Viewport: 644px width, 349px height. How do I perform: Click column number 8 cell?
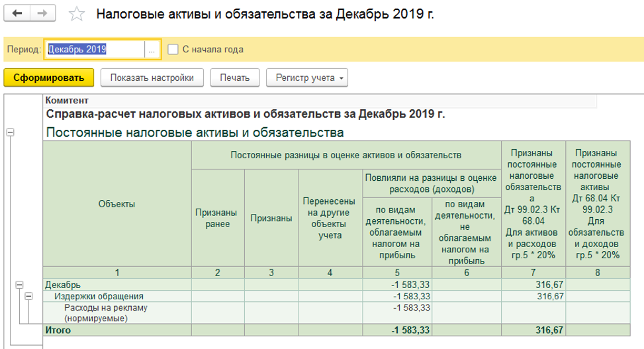pos(598,273)
